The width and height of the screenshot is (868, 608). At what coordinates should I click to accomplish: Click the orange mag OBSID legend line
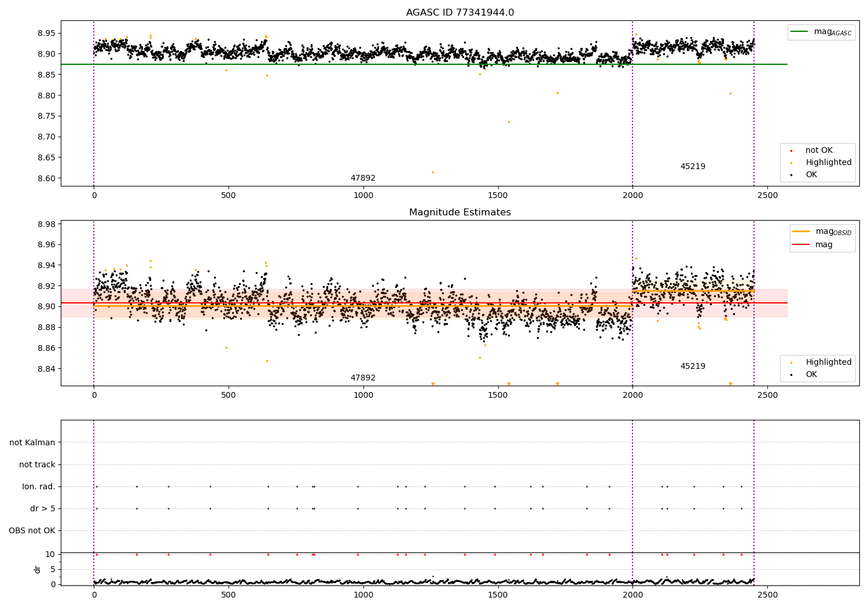point(801,232)
